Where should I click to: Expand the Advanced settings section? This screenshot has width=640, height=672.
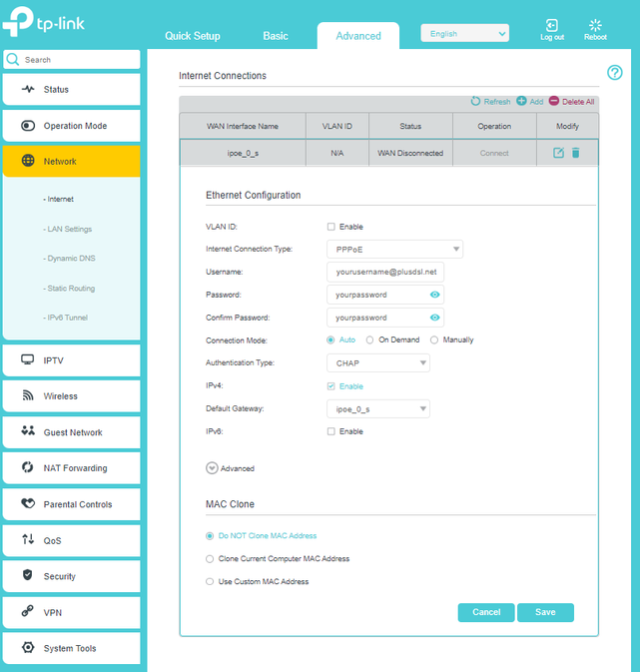[213, 467]
